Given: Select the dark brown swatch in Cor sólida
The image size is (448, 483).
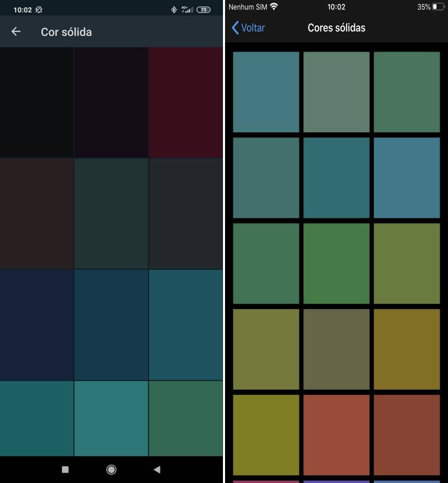Looking at the screenshot, I should pos(36,214).
